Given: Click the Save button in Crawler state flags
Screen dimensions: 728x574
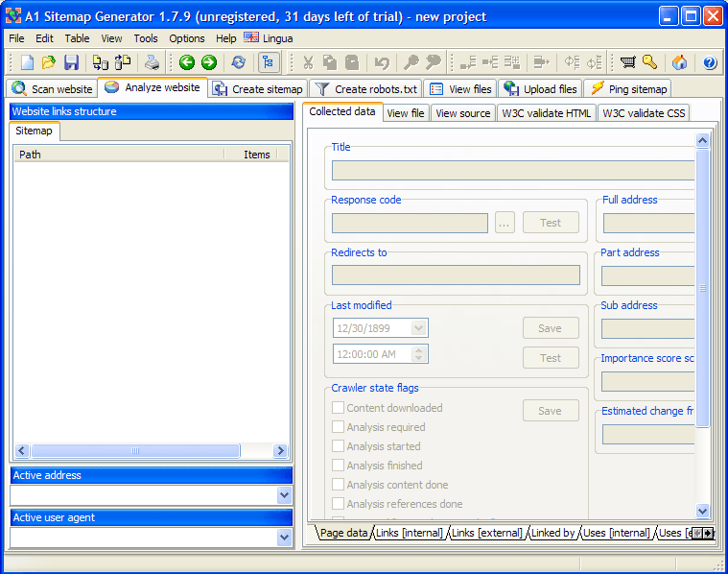Looking at the screenshot, I should 551,411.
